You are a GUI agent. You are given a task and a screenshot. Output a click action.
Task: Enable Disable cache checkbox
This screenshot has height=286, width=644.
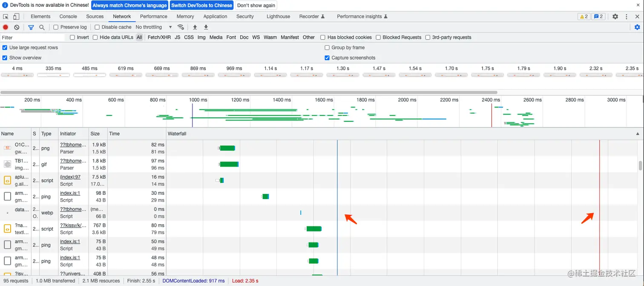[x=97, y=27]
